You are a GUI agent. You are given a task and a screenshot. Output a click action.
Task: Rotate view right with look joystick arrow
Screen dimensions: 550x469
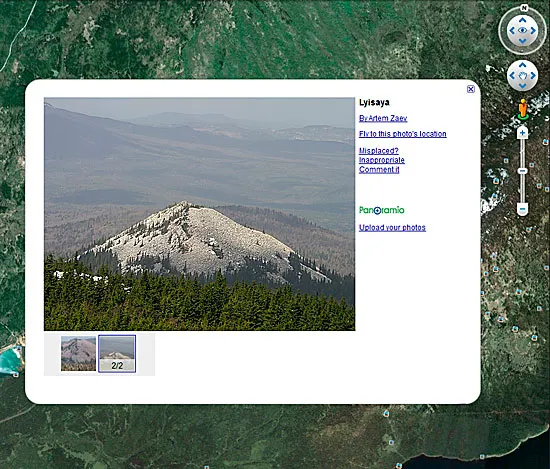coord(533,31)
